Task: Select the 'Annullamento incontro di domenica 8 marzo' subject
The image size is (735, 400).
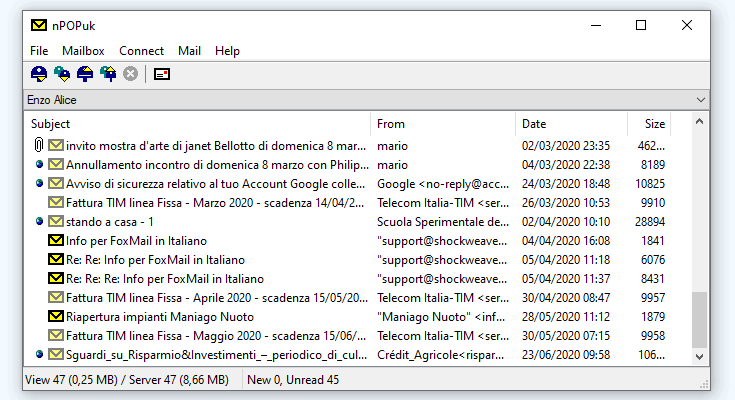Action: click(x=218, y=165)
